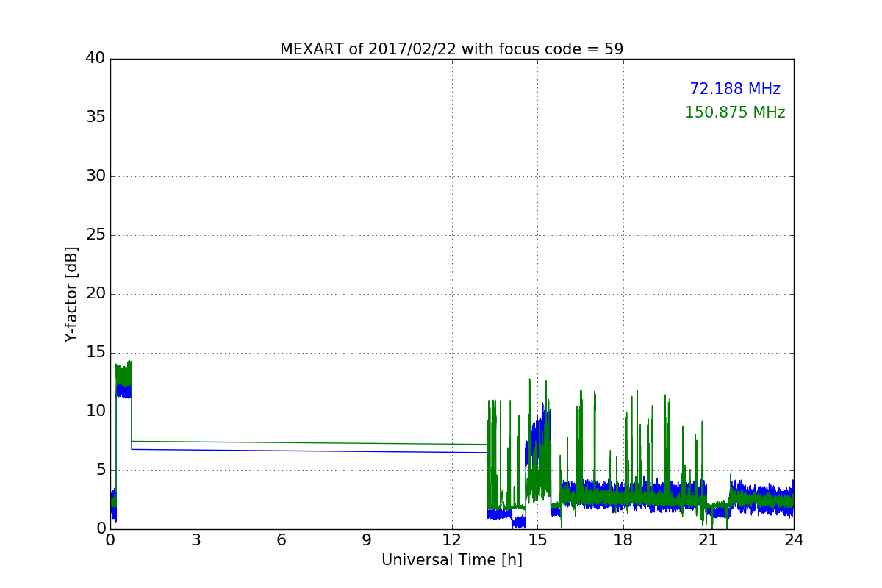
Task: Select the blue 72.188 MHz legend label
Action: coord(734,89)
